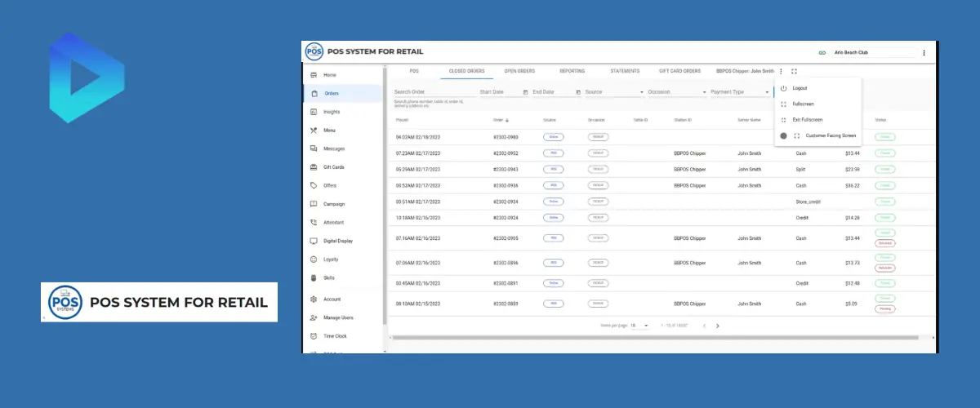Switch to the Reporting tab
980x408 pixels.
click(572, 71)
